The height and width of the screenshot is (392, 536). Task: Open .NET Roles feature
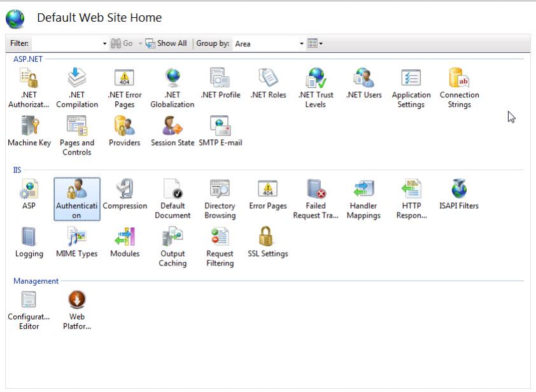tap(268, 83)
